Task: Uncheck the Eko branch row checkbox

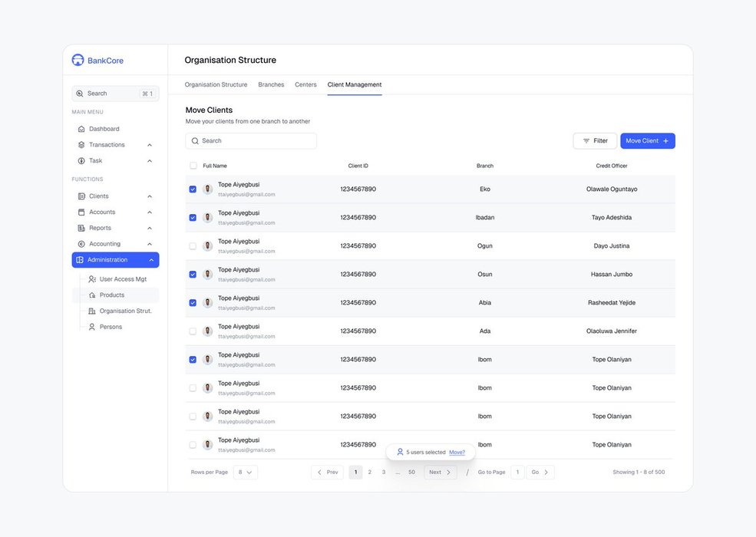Action: click(x=193, y=189)
